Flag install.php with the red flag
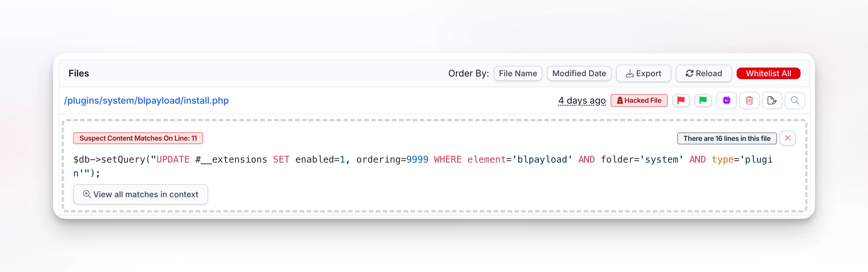 [x=681, y=100]
